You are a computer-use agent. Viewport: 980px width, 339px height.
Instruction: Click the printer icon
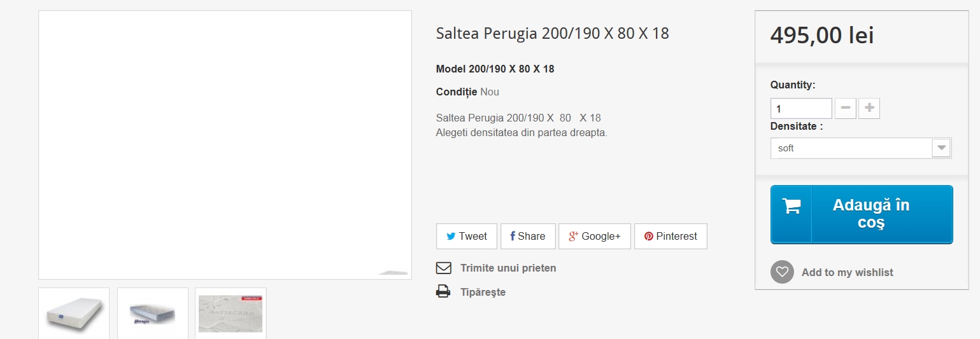tap(443, 292)
